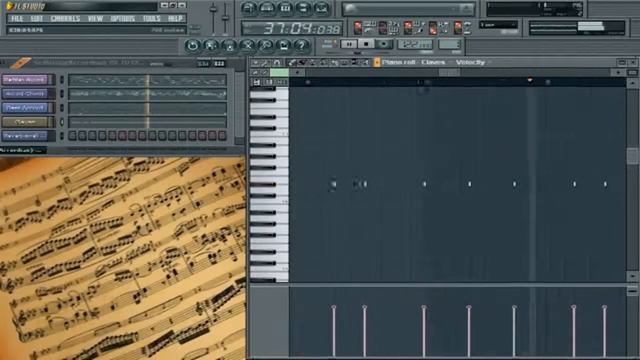The height and width of the screenshot is (360, 640).
Task: Open graph editor button in step sequencer header
Action: click(x=202, y=64)
